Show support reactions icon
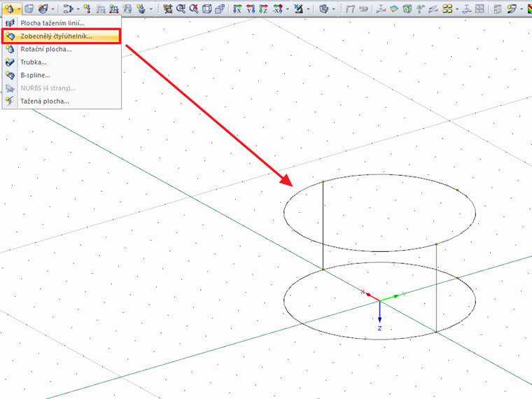Screen dimensions: 532x399 coord(420,8)
